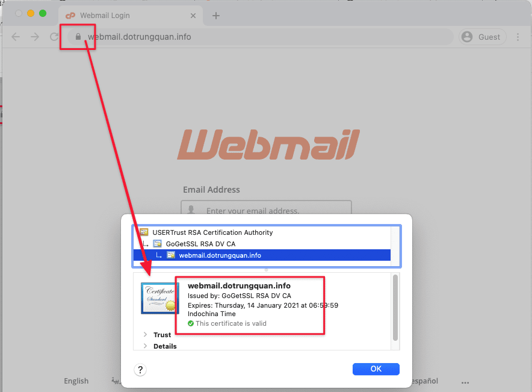Click the browser forward arrow

point(35,37)
